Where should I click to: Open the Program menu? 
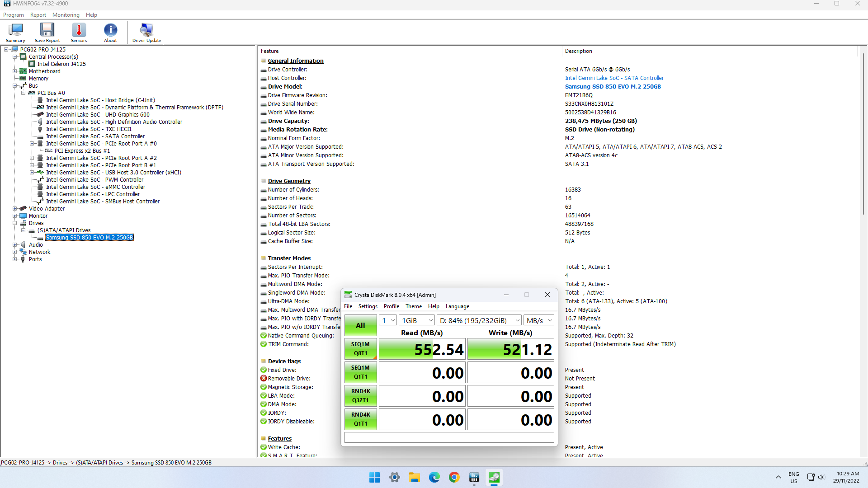click(x=14, y=15)
